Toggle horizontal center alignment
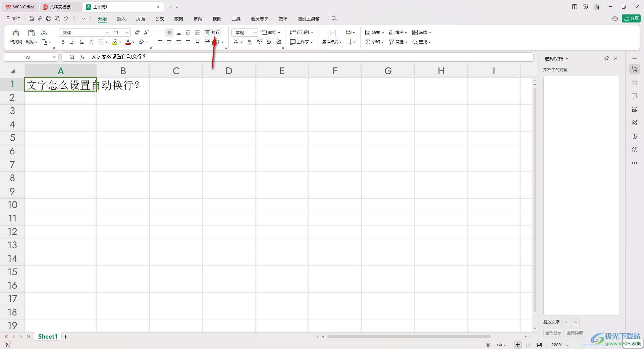 (x=169, y=42)
